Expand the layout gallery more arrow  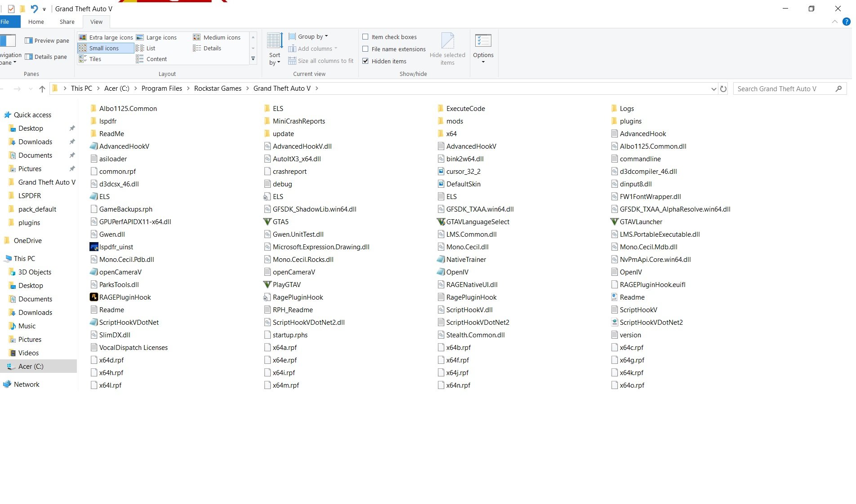click(253, 59)
